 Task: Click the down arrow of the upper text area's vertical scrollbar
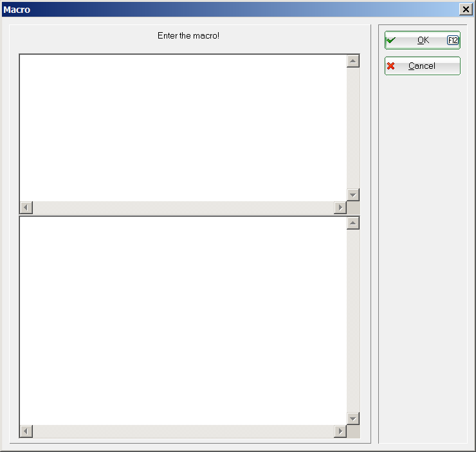353,195
